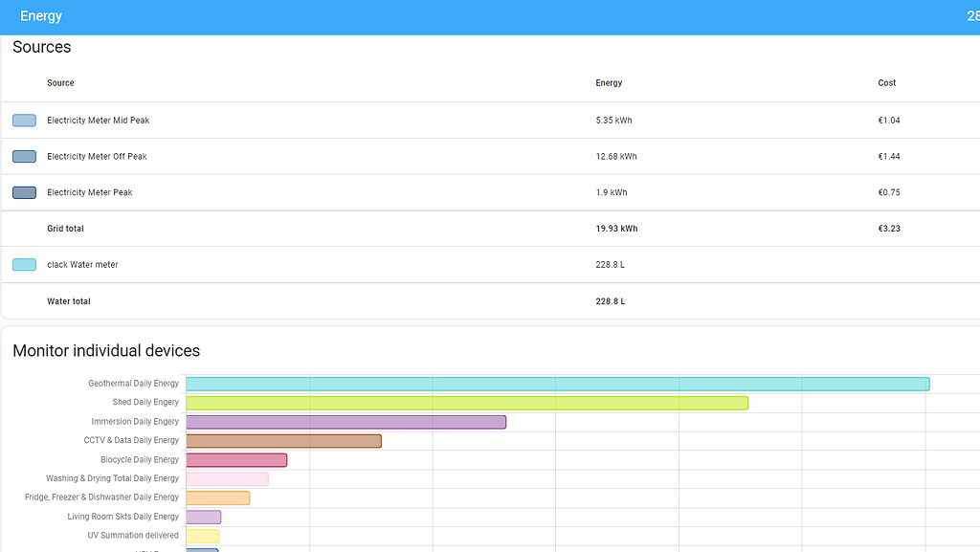Click the Electricity Meter Mid Peak color swatch
980x552 pixels.
24,121
